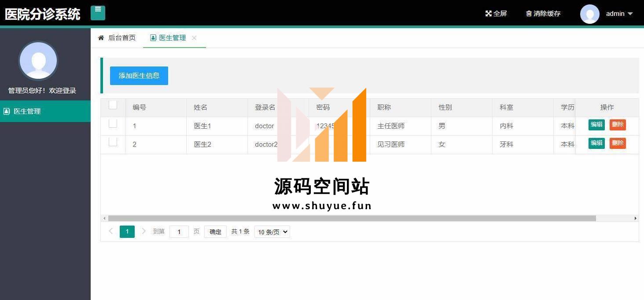Click the admin avatar in top bar

point(589,14)
